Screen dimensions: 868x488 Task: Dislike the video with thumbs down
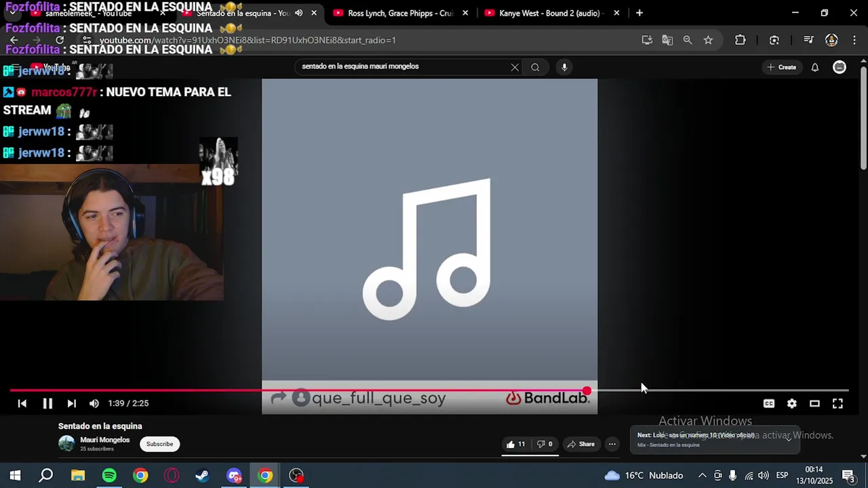(x=545, y=444)
